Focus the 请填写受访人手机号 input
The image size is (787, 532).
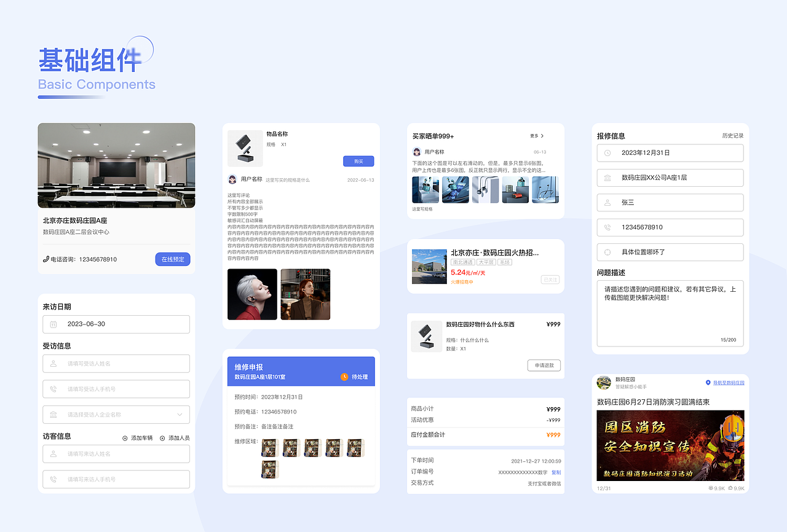[x=116, y=389]
